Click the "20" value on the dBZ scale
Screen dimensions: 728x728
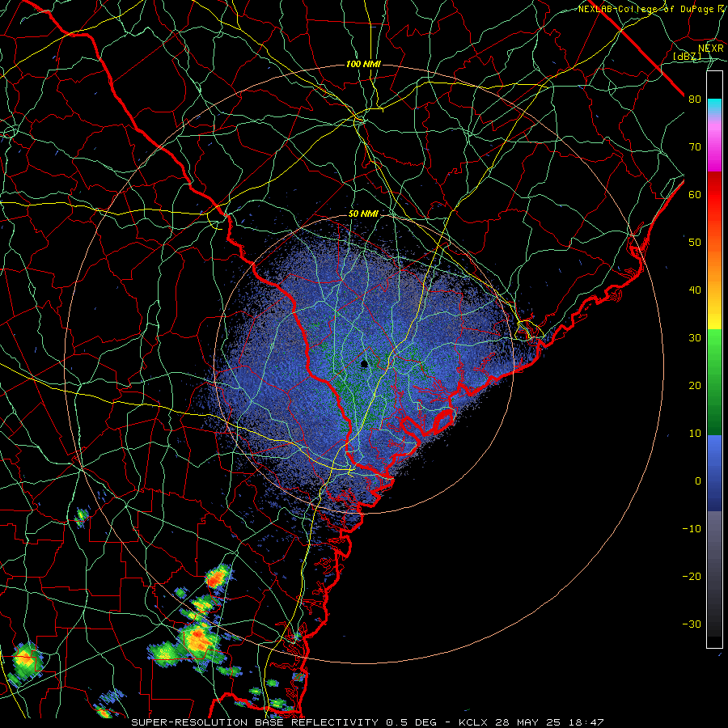695,386
